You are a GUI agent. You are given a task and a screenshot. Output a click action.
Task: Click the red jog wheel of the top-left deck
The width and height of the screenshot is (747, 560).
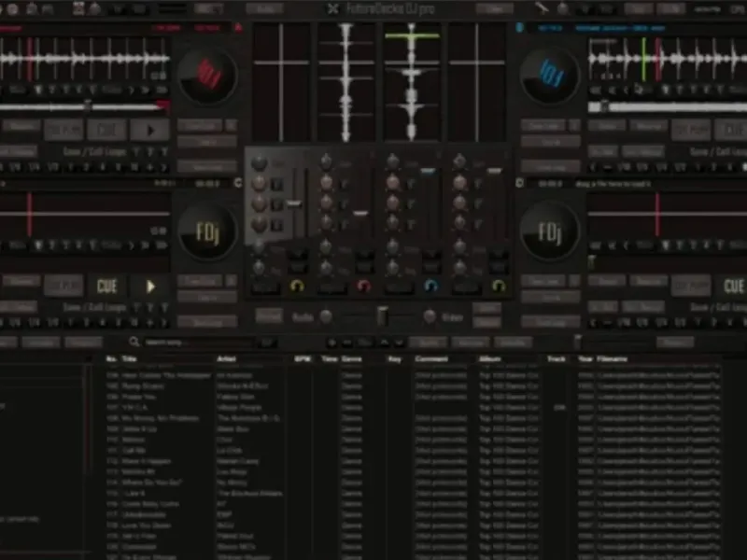207,76
